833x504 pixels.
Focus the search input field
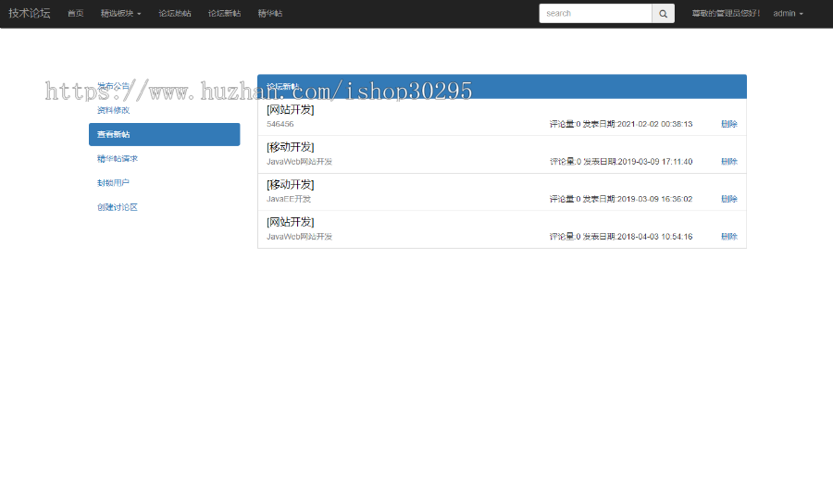595,14
